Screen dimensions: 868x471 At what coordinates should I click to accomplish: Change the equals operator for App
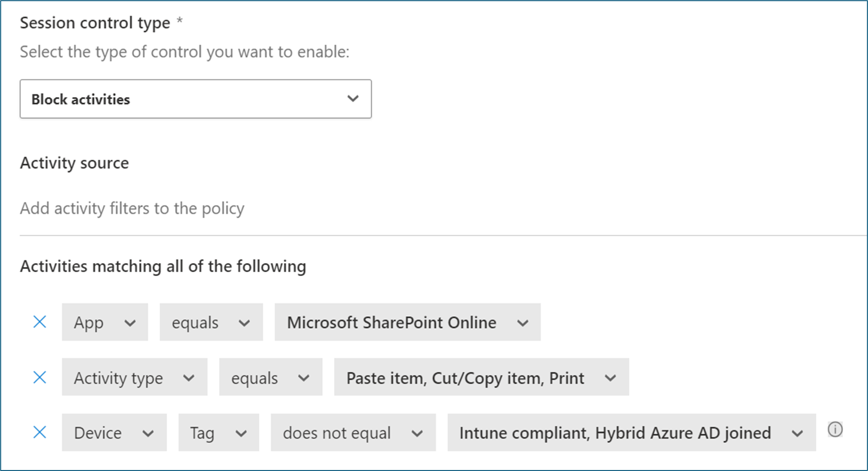(211, 322)
